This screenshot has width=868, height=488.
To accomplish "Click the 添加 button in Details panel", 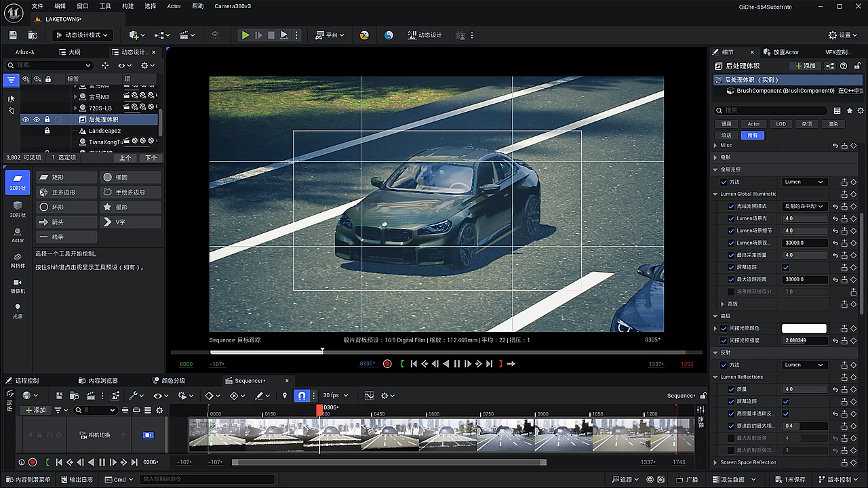I will [x=805, y=66].
